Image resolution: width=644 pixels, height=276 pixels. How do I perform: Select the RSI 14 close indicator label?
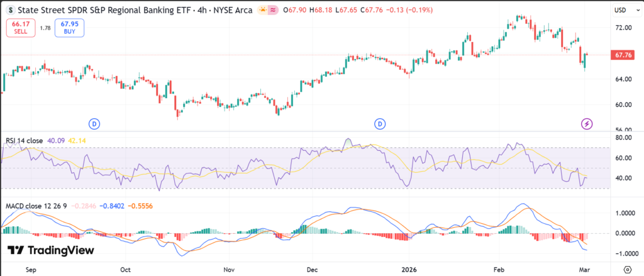point(23,141)
